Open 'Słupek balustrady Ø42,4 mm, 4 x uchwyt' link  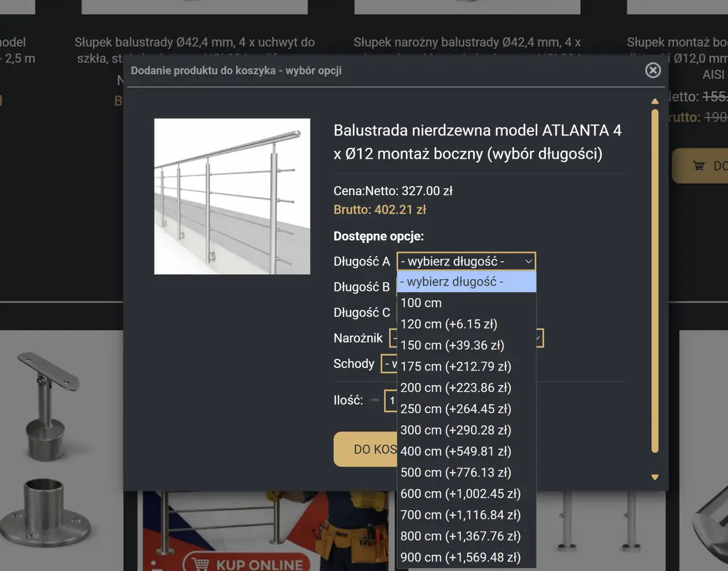(x=195, y=42)
